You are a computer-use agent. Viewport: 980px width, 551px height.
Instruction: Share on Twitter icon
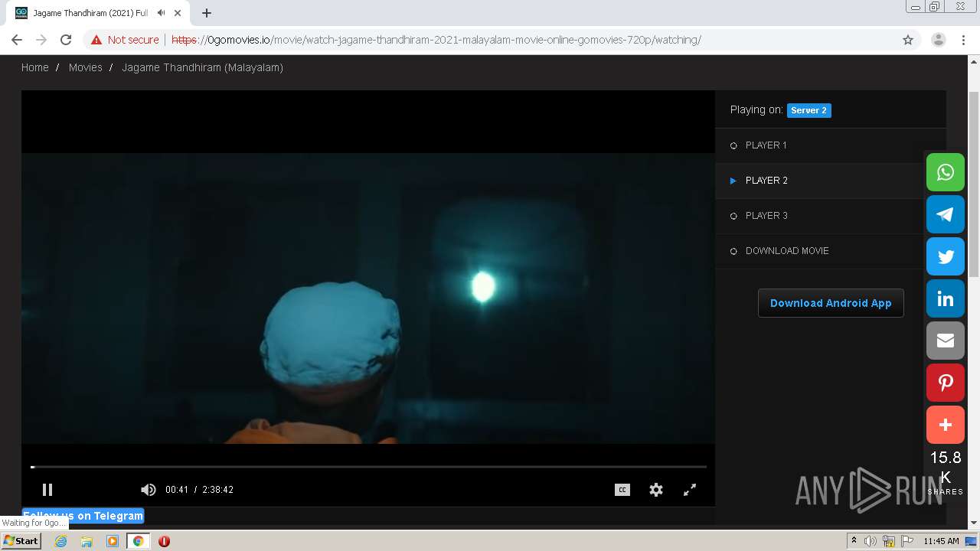tap(946, 256)
